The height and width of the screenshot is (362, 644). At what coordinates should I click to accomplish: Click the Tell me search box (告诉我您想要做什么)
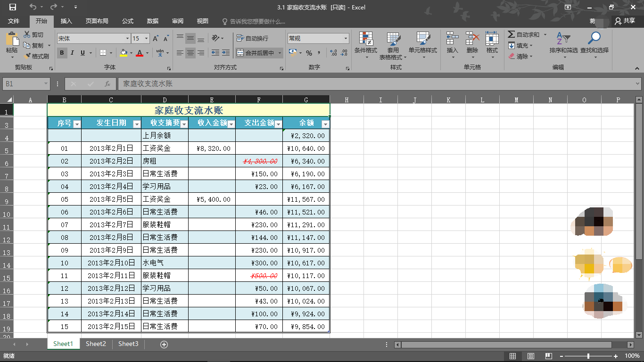coord(254,21)
